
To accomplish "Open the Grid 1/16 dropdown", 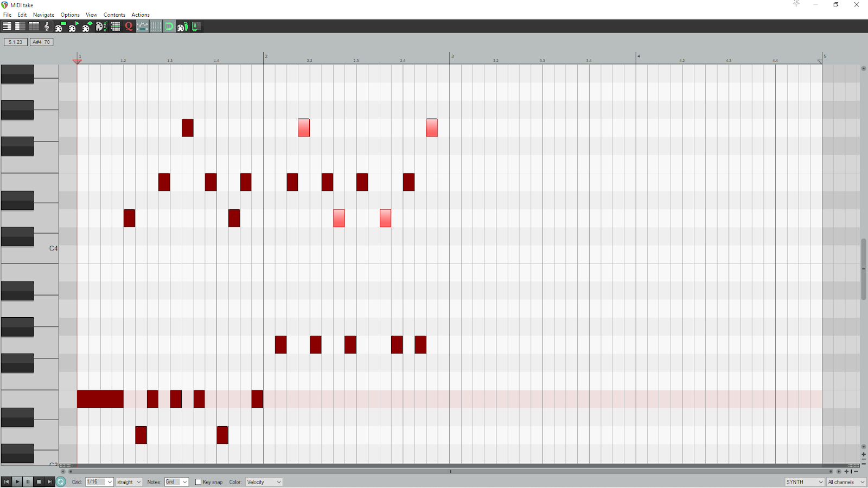I will tap(99, 482).
